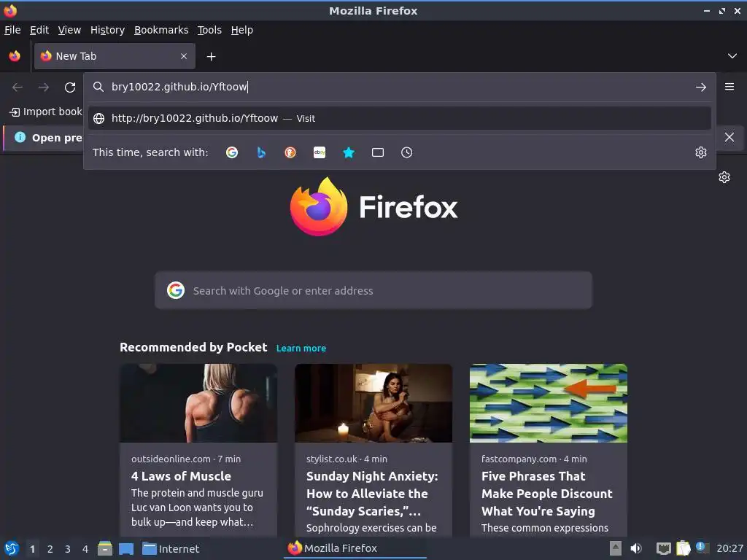Open the File menu

click(x=12, y=30)
